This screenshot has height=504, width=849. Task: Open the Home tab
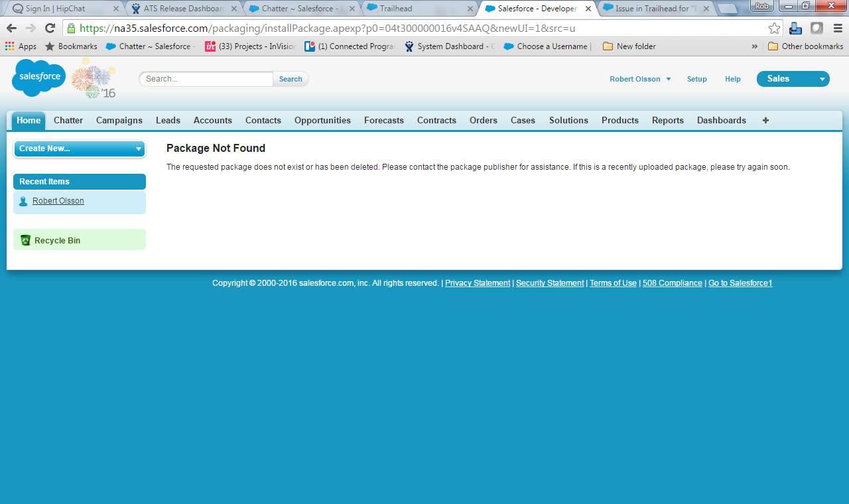click(29, 121)
